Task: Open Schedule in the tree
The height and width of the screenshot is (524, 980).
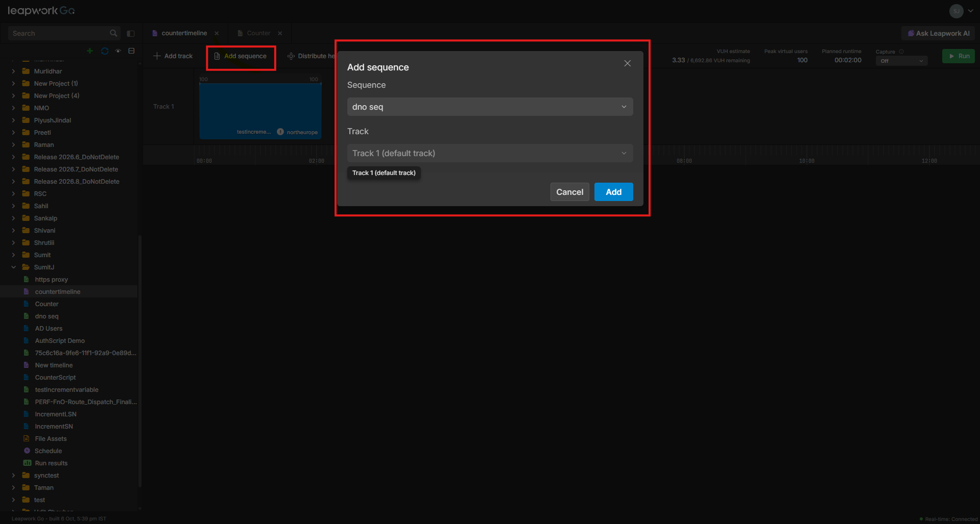Action: [48, 451]
